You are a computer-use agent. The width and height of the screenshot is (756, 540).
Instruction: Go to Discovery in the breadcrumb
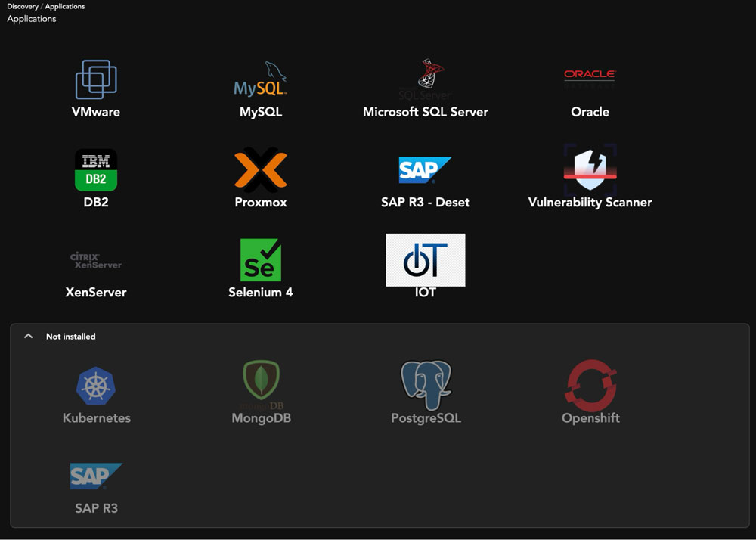(x=23, y=6)
